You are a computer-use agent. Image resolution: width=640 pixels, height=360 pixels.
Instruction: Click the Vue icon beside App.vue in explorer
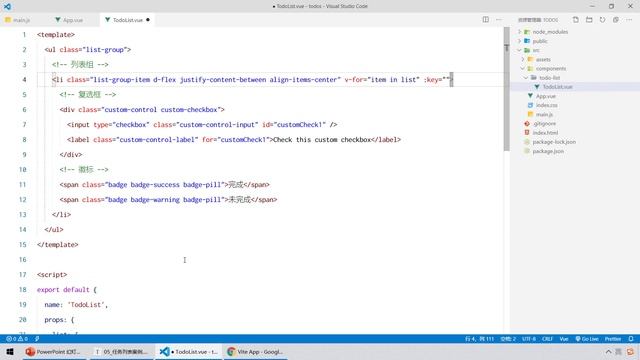(x=530, y=96)
